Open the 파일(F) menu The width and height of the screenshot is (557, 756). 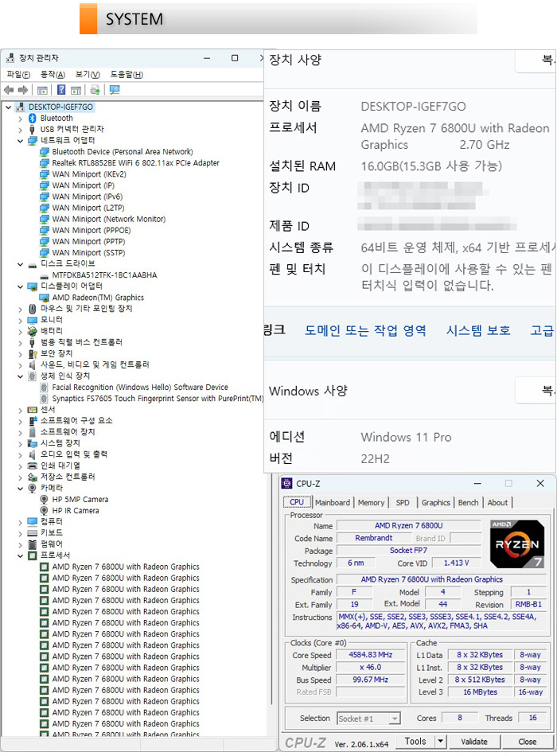click(18, 74)
